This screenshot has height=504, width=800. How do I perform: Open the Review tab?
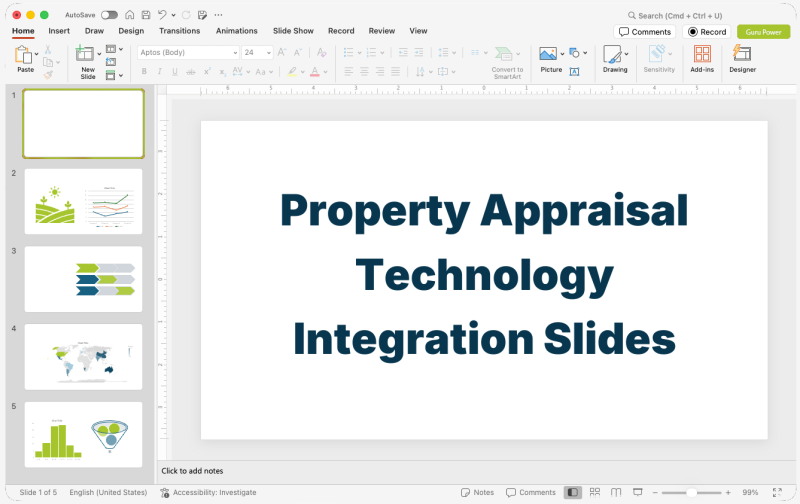(382, 31)
